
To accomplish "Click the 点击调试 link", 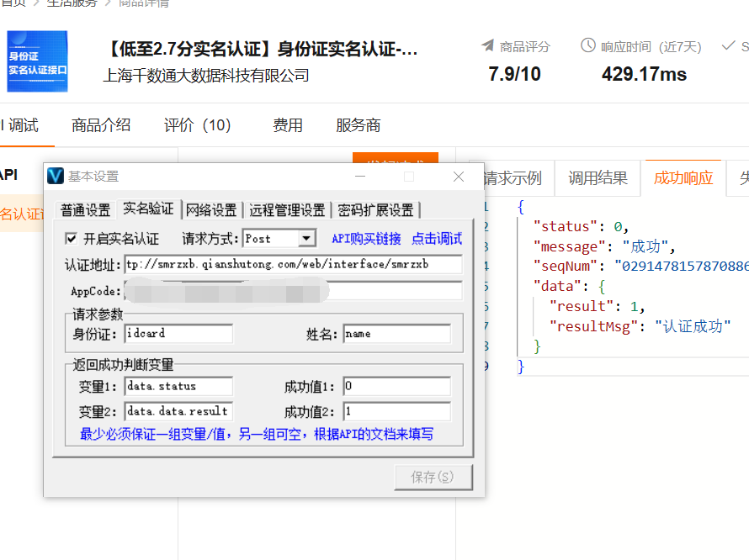I will [437, 239].
